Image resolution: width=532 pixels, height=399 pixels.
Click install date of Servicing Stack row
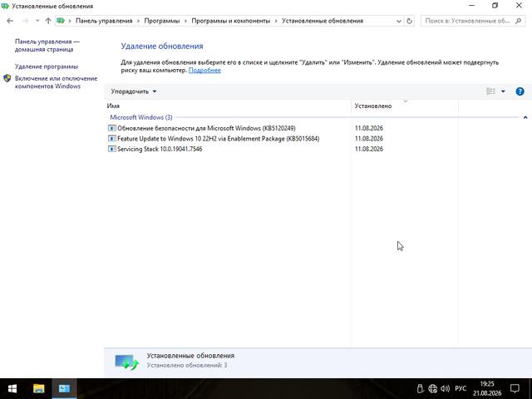[369, 149]
